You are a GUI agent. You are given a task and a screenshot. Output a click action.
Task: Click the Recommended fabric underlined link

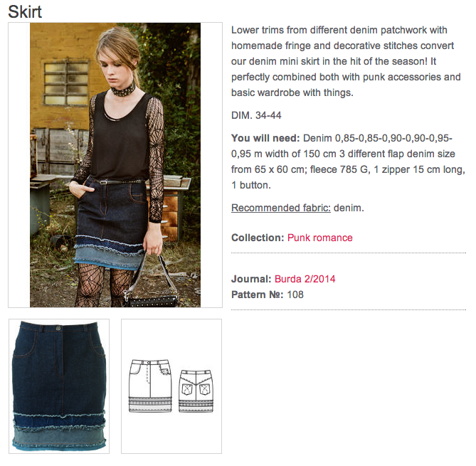coord(281,208)
